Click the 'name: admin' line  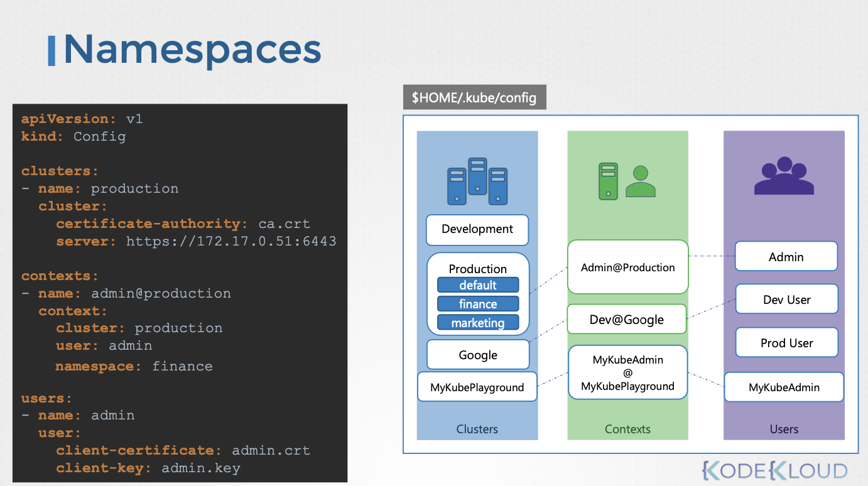78,415
